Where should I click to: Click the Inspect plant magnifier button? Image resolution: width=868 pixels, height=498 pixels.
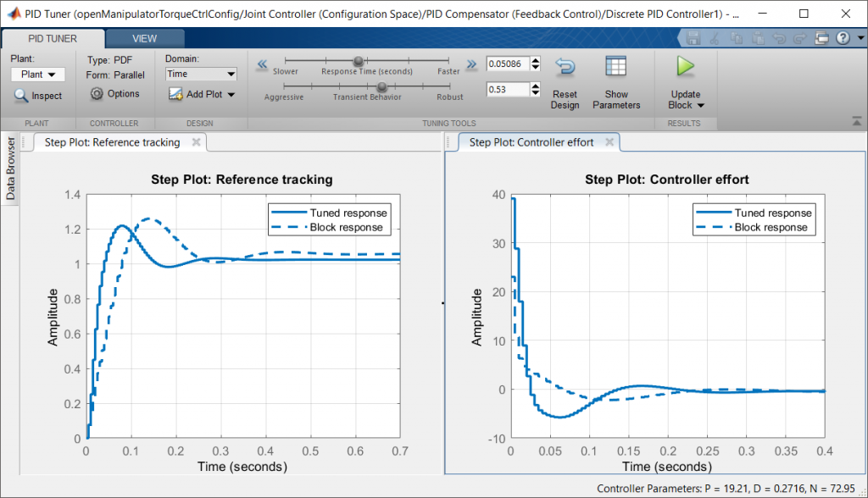tap(22, 96)
